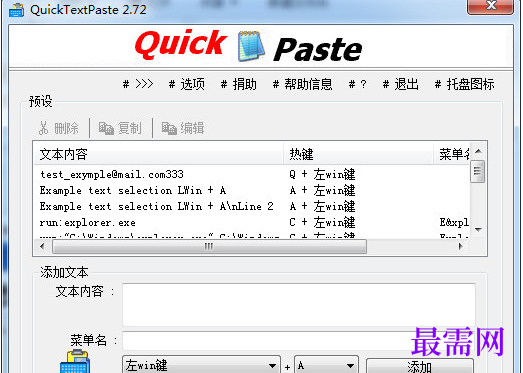The width and height of the screenshot is (523, 373).
Task: Click the vertical scrollbar thumb in list
Action: pos(478,171)
